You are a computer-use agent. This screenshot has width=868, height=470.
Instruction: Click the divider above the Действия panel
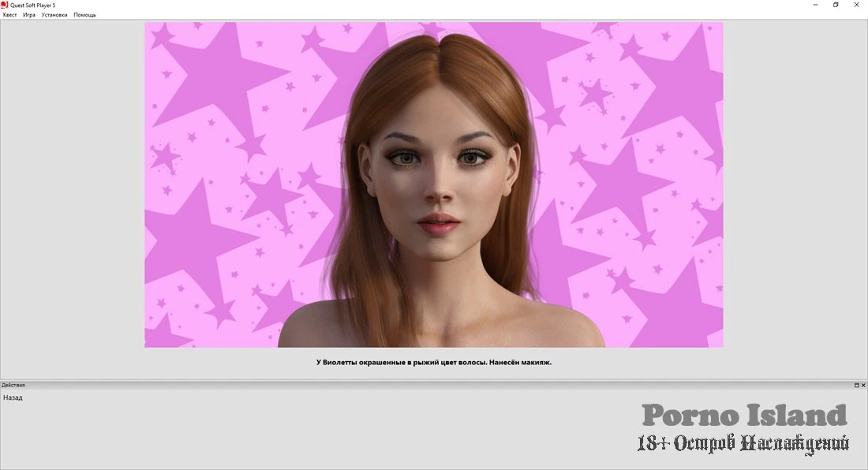(433, 379)
